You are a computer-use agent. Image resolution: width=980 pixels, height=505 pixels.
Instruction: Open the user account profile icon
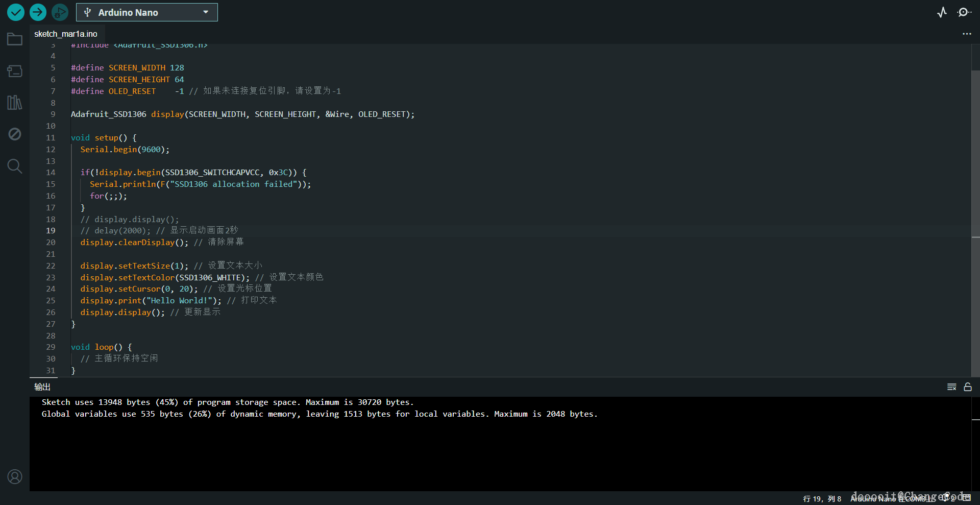tap(15, 476)
